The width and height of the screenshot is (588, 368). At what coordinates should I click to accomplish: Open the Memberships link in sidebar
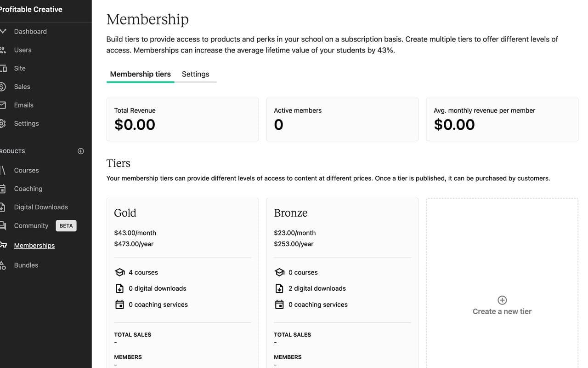click(35, 245)
